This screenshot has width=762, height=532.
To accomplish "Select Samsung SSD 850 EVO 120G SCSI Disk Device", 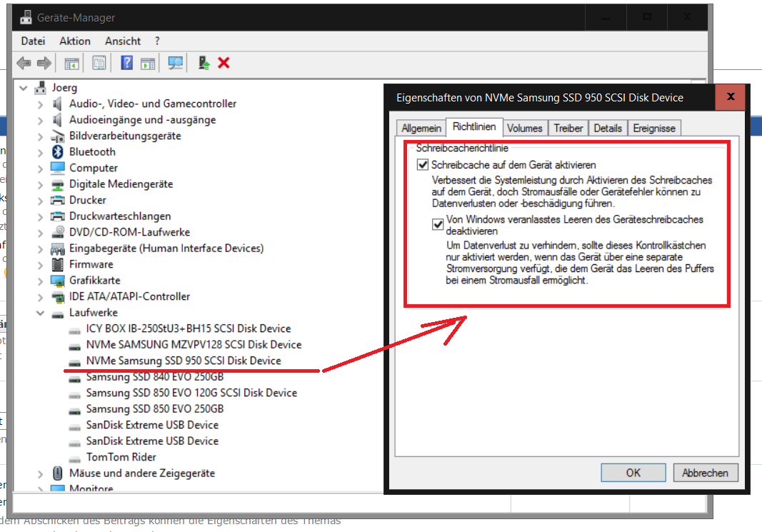I will click(191, 393).
